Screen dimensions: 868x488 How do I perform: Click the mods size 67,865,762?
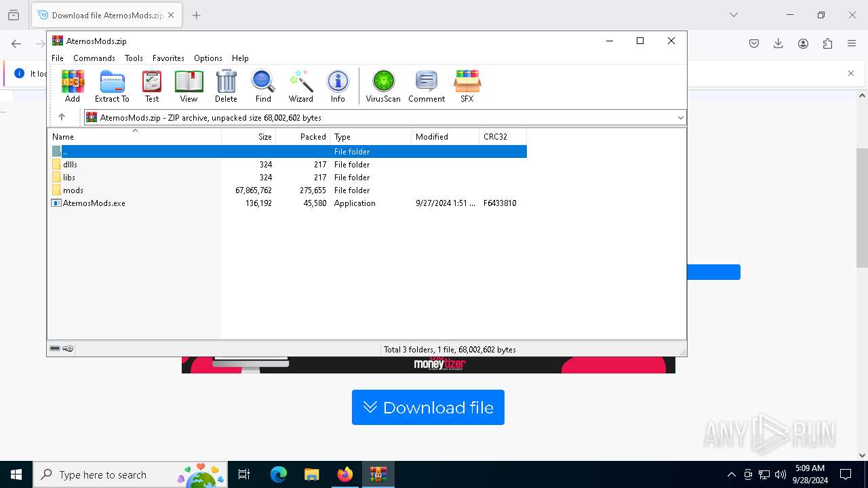click(x=254, y=190)
